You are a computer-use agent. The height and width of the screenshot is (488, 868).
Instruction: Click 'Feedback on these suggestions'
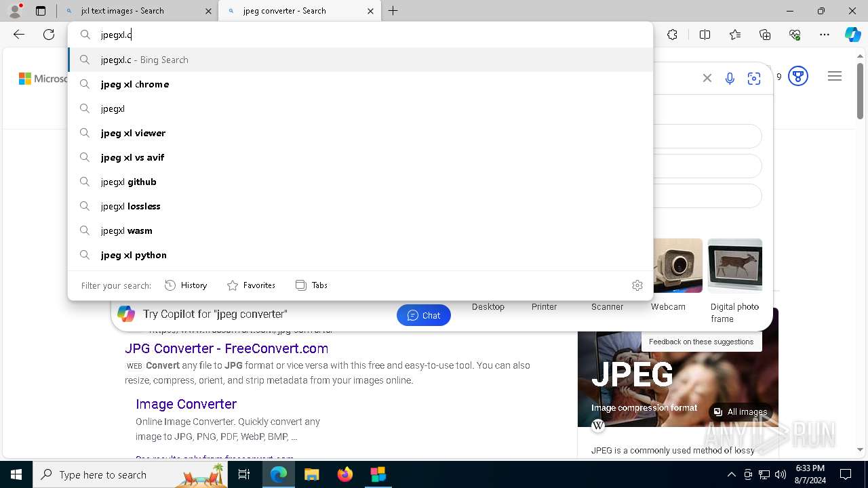(x=701, y=342)
